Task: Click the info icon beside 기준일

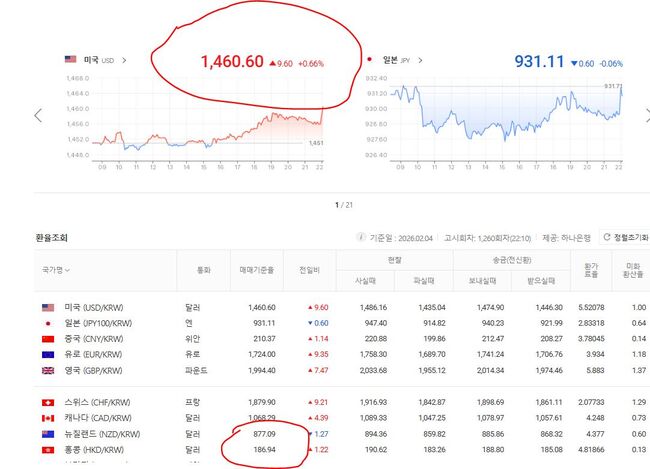Action: coord(362,238)
